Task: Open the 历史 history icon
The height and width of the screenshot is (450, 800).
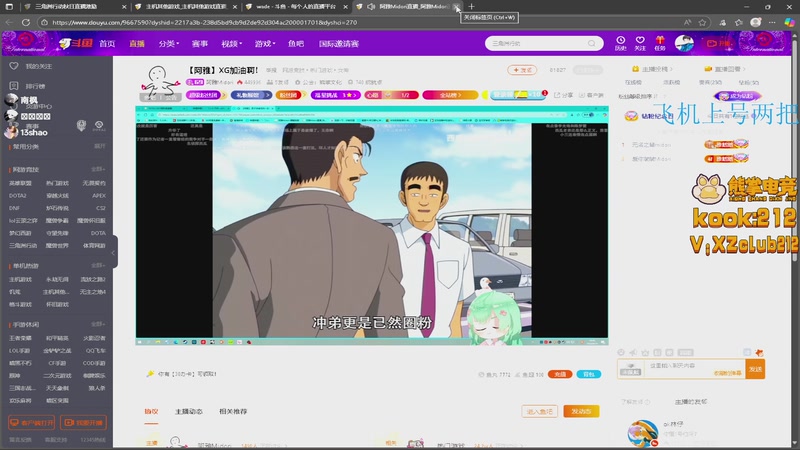Action: point(620,43)
